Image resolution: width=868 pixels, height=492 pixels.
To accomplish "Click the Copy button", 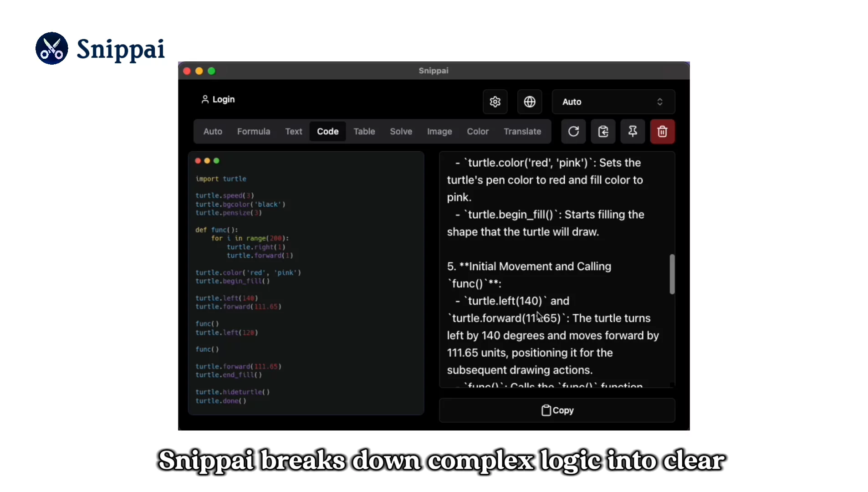I will tap(557, 410).
